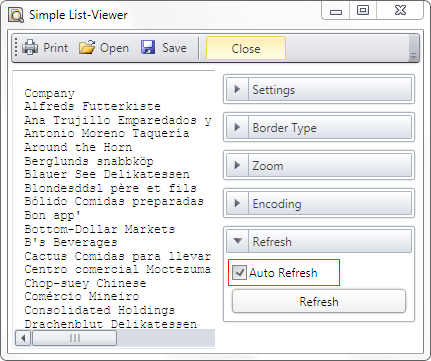Click the Around the Horn list entry
Image resolution: width=431 pixels, height=361 pixels.
[78, 147]
